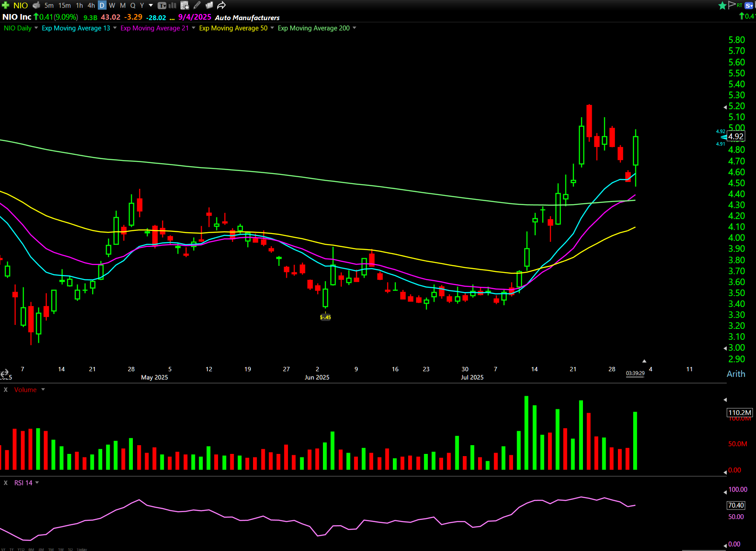Close the RSI 14 pane with X
This screenshot has width=756, height=551.
pyautogui.click(x=6, y=483)
